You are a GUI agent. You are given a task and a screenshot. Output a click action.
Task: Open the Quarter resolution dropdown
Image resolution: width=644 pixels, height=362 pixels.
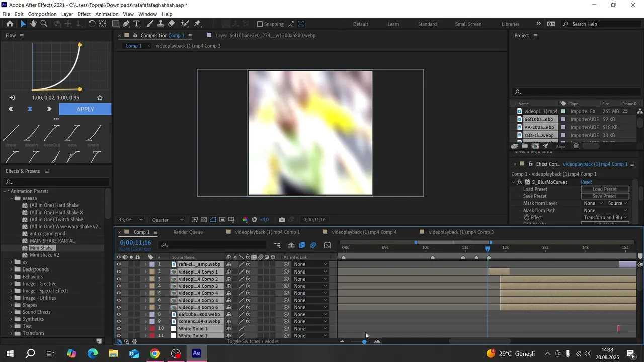pyautogui.click(x=168, y=220)
